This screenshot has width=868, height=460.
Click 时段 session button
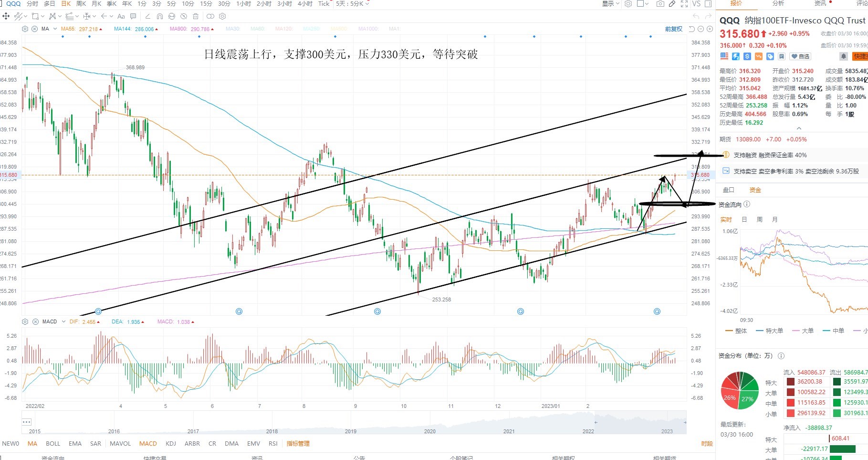707,444
